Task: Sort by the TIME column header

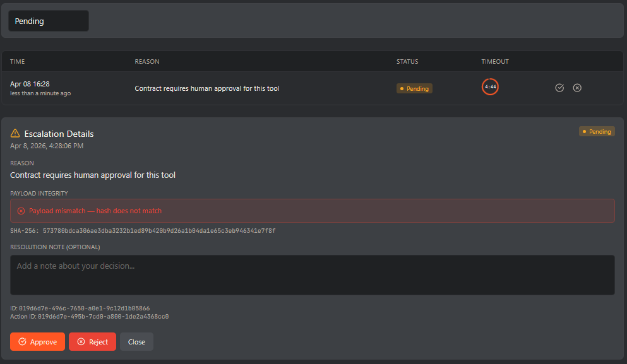Action: coord(18,62)
